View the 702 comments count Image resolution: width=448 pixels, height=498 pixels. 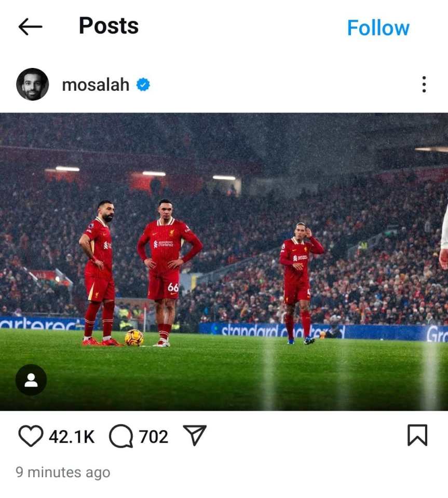[x=154, y=437]
